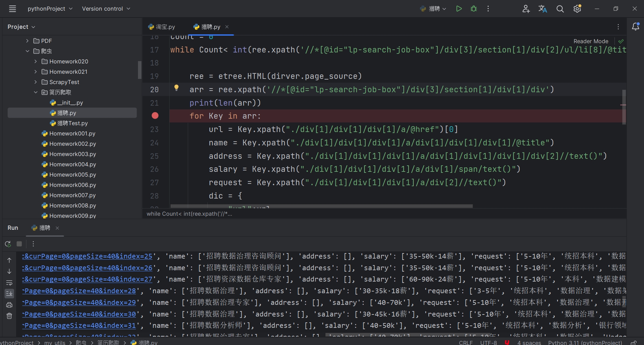Expand the Homework020 folder
The image size is (644, 345).
[36, 61]
